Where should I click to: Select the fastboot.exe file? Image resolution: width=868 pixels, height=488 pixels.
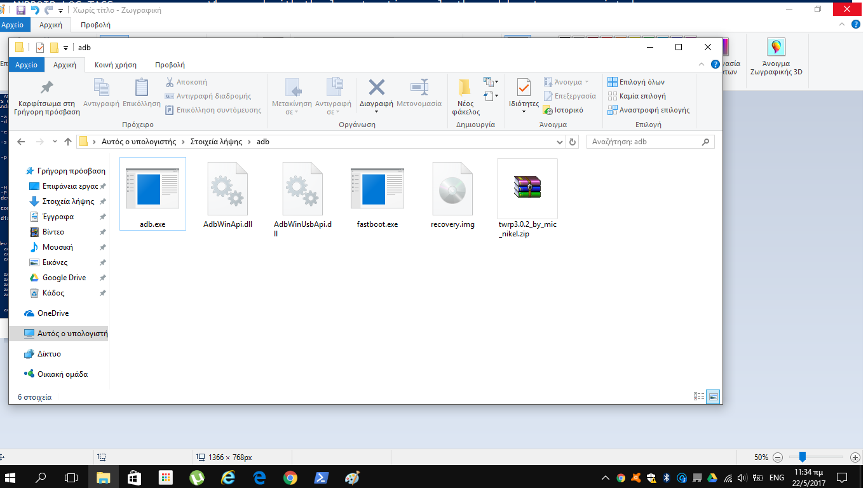[x=377, y=196]
